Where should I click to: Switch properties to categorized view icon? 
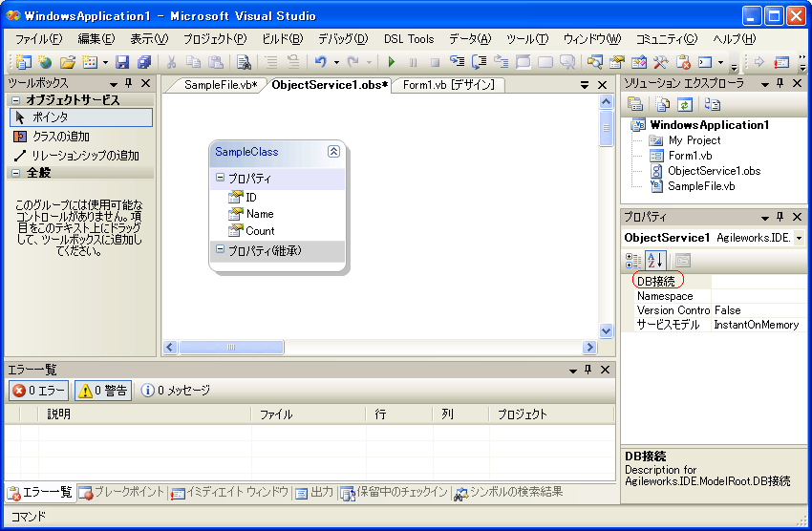[633, 261]
